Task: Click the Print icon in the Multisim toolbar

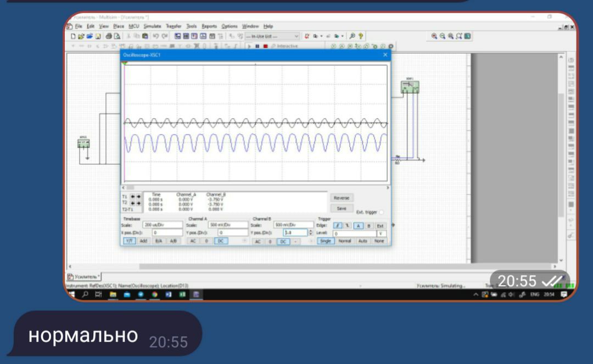Action: point(109,36)
